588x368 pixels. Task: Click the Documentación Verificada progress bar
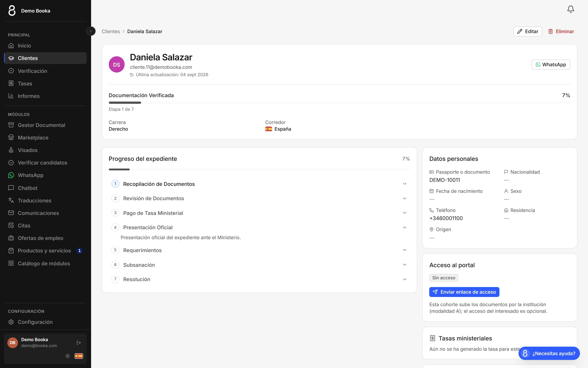tap(339, 103)
